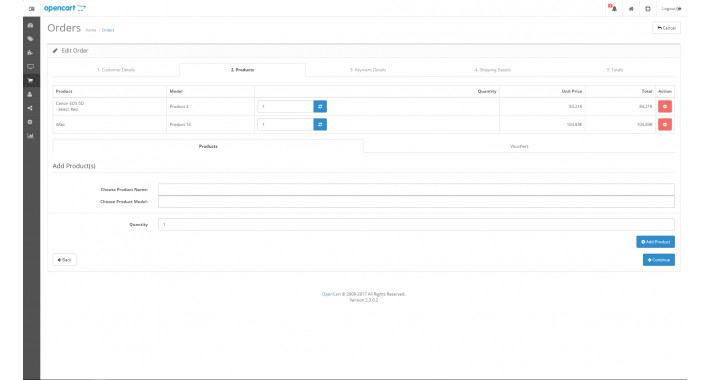This screenshot has height=380, width=710.
Task: Open the Reports chart sidebar icon
Action: point(30,136)
